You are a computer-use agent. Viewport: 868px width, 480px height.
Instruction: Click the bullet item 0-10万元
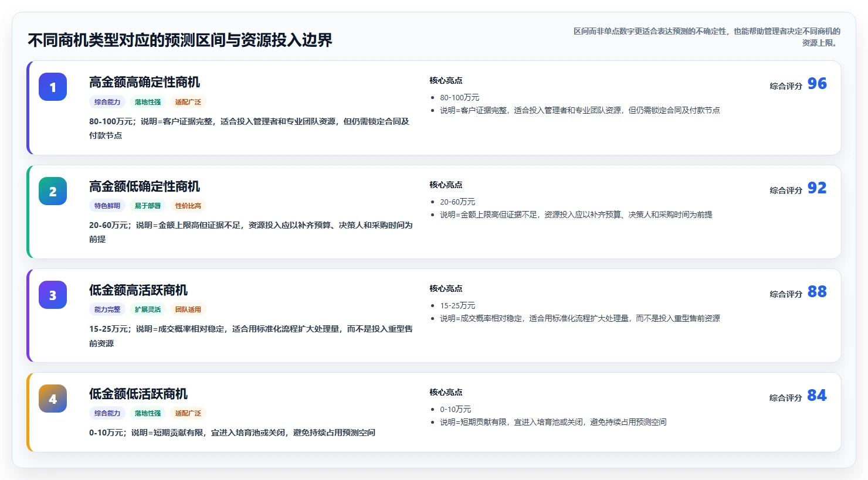click(x=456, y=410)
